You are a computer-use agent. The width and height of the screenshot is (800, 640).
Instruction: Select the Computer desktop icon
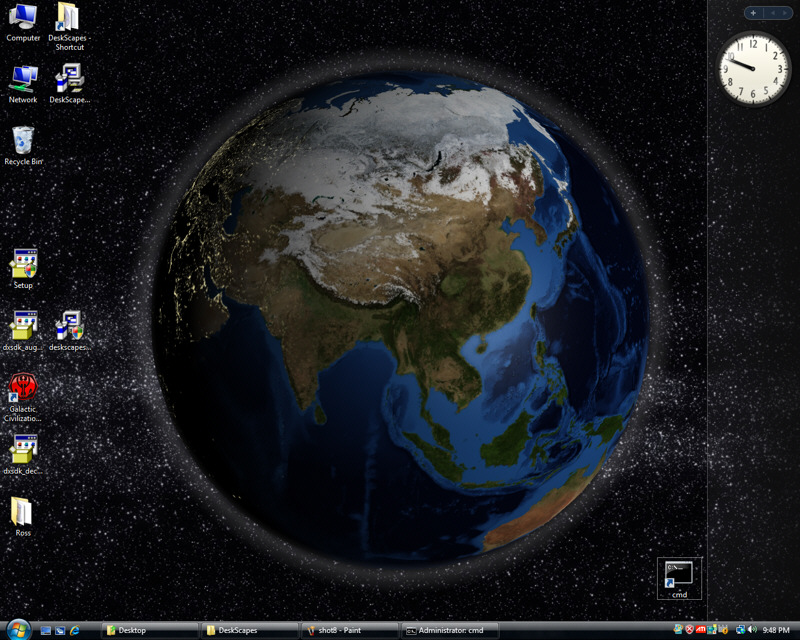coord(23,18)
